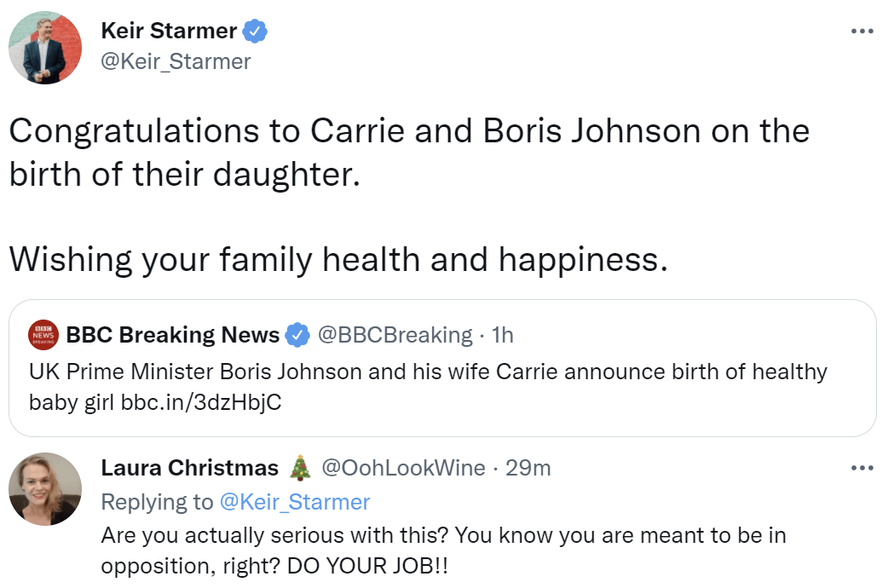Image resolution: width=888 pixels, height=588 pixels.
Task: Click the @Keir_Starmer mention in Replying to
Action: pos(295,502)
